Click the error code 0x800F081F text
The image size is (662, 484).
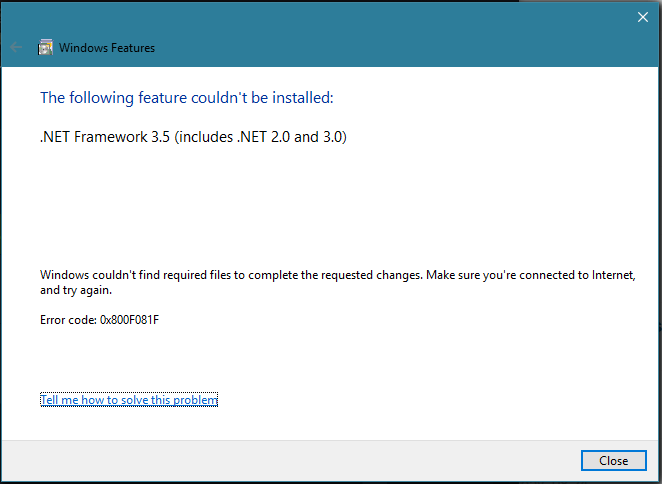click(130, 320)
